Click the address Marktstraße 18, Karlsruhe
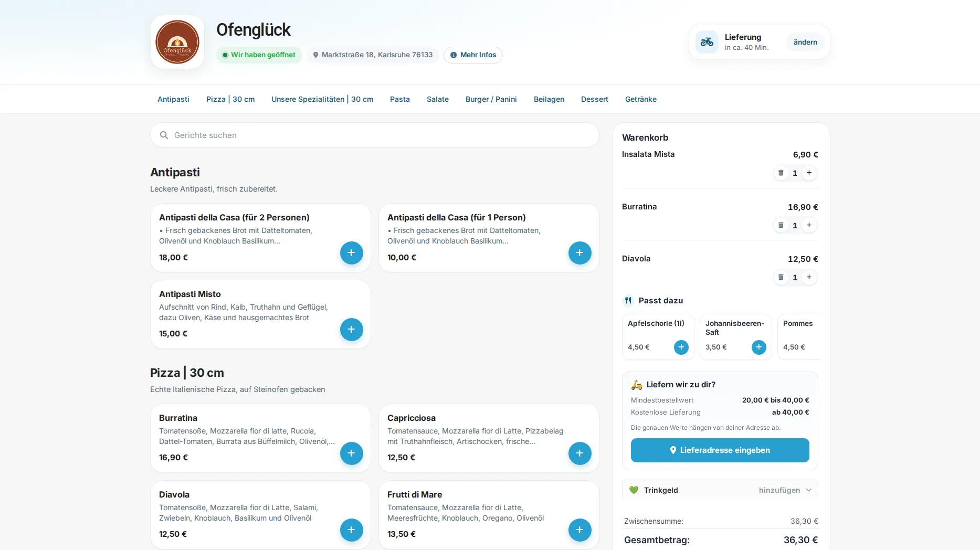This screenshot has height=550, width=980. [x=373, y=55]
